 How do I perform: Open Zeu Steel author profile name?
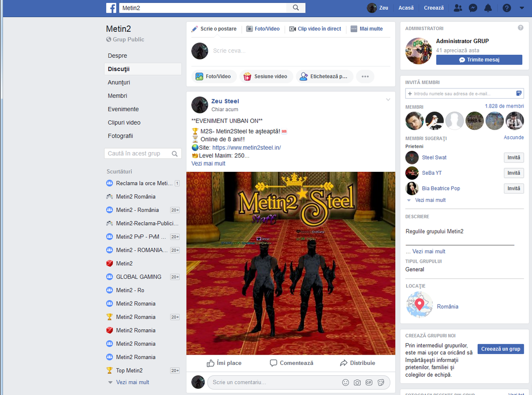point(225,101)
